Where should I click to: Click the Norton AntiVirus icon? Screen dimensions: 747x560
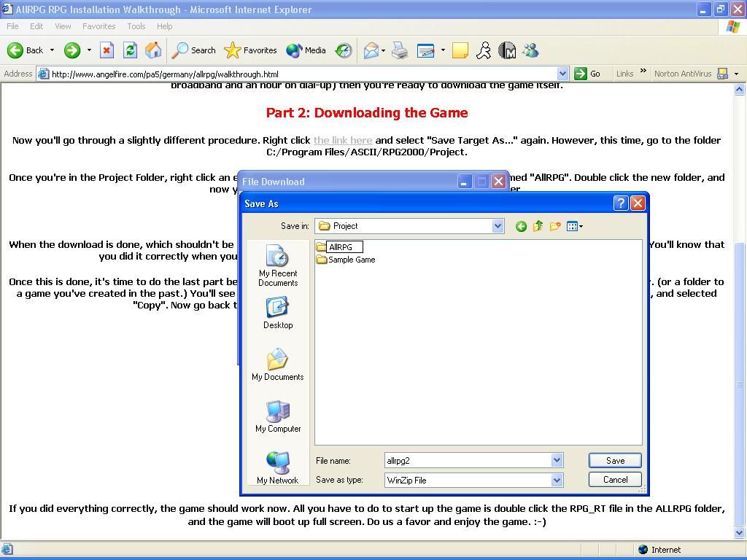coord(722,74)
